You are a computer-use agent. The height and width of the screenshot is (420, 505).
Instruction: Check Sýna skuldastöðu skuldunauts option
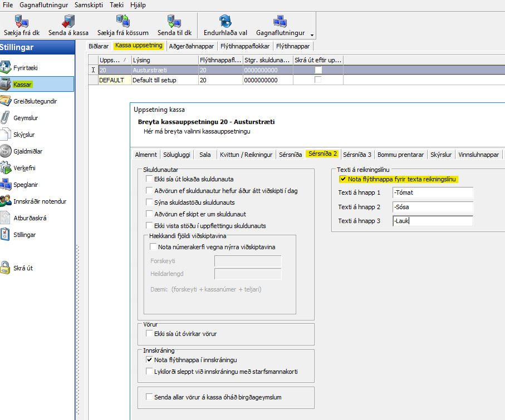click(149, 202)
